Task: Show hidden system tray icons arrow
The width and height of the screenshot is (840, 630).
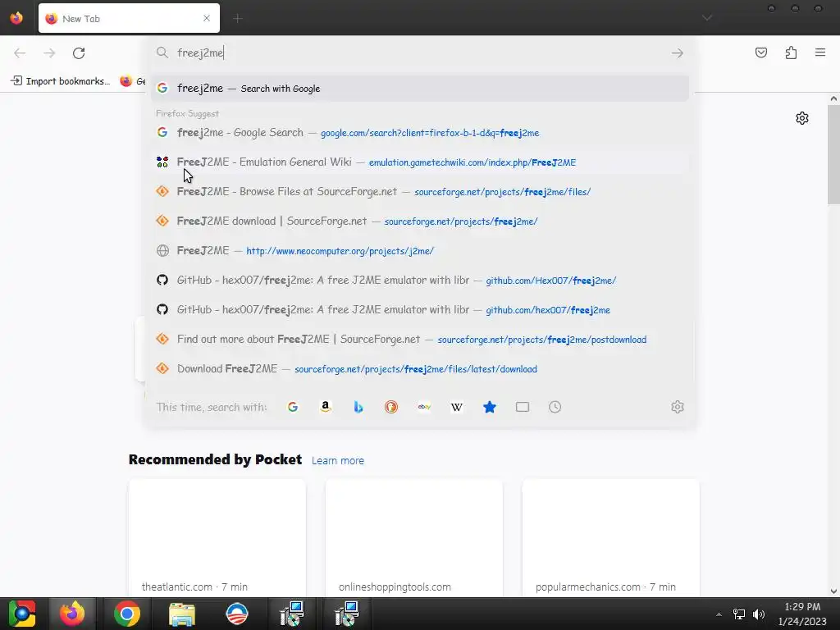Action: click(x=719, y=614)
